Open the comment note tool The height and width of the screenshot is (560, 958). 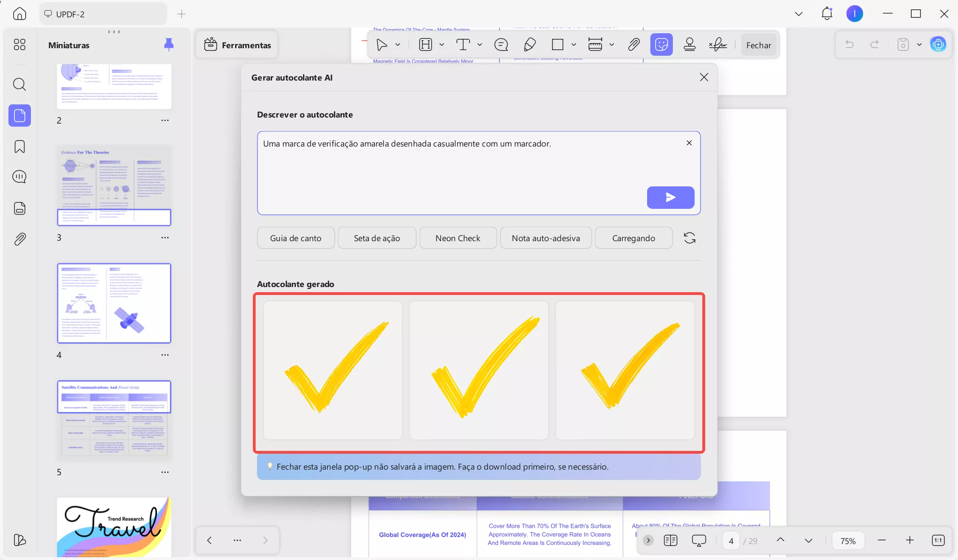click(x=501, y=45)
